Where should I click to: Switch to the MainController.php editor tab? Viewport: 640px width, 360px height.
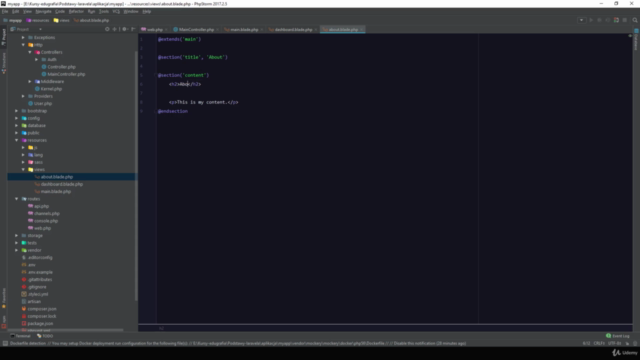coord(196,29)
